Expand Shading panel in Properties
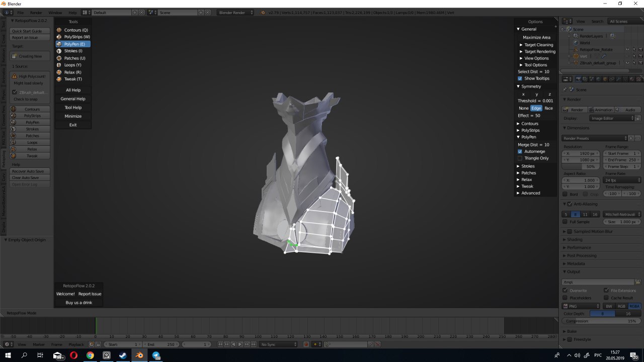 point(575,240)
